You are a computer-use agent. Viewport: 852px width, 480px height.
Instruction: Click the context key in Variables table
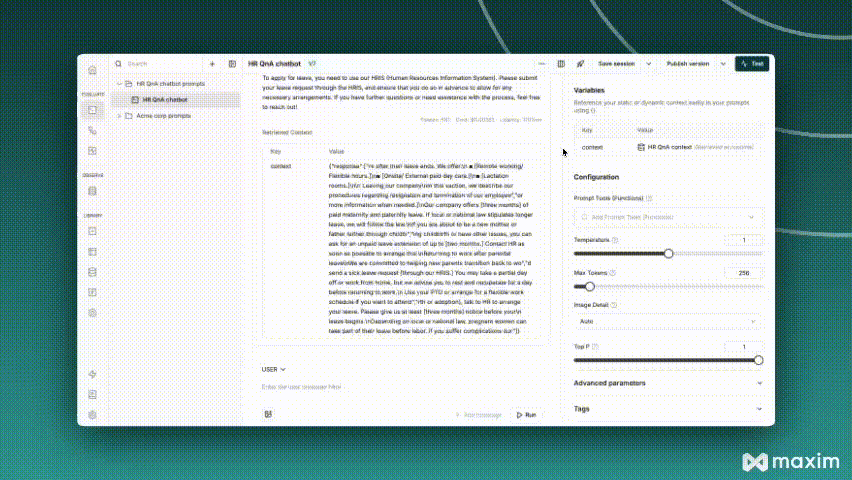point(592,147)
